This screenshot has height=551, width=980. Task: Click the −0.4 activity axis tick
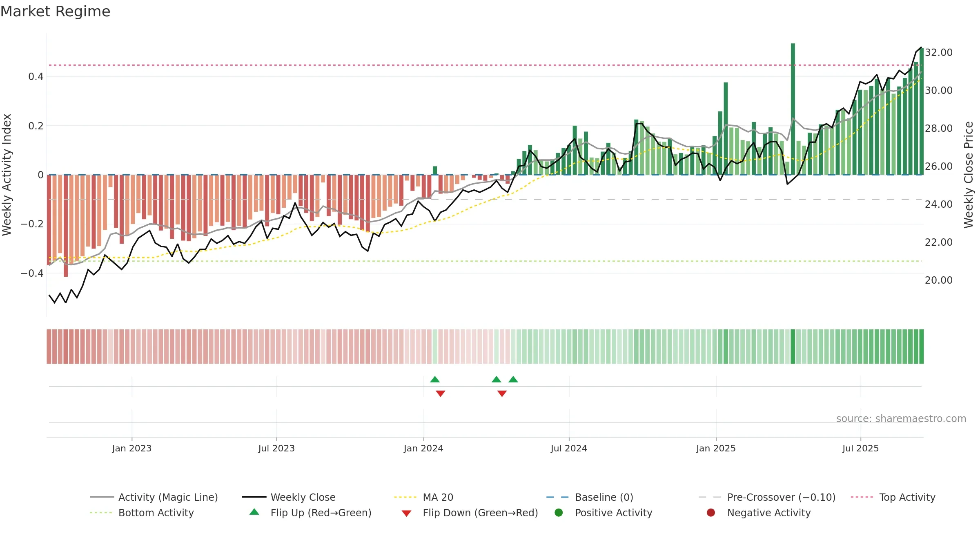click(32, 273)
